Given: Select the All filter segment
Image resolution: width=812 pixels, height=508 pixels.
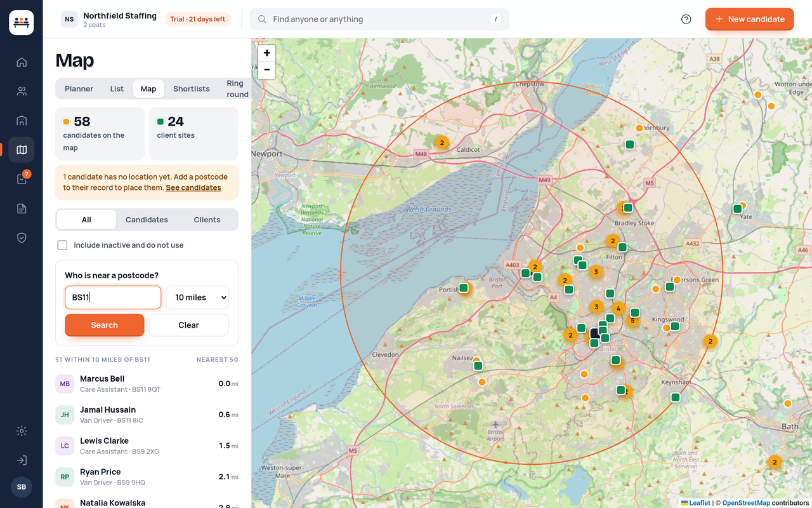Looking at the screenshot, I should tap(86, 220).
